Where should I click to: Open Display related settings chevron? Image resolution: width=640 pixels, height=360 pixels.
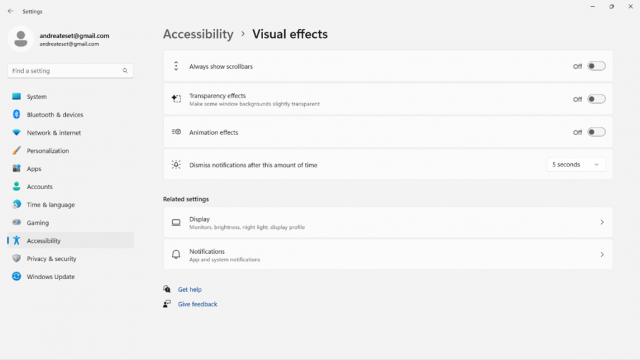602,222
